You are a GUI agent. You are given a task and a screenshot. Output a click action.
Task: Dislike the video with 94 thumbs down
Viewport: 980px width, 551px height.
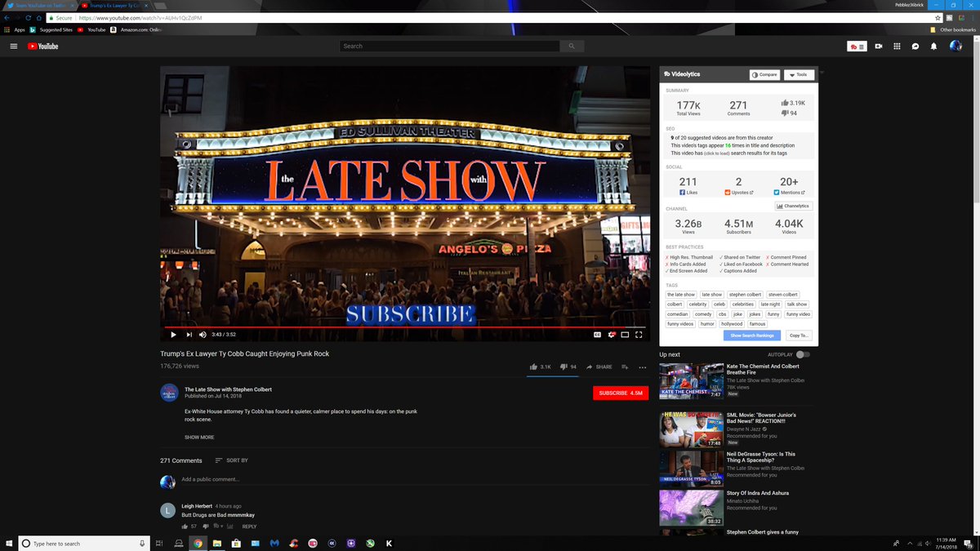568,367
